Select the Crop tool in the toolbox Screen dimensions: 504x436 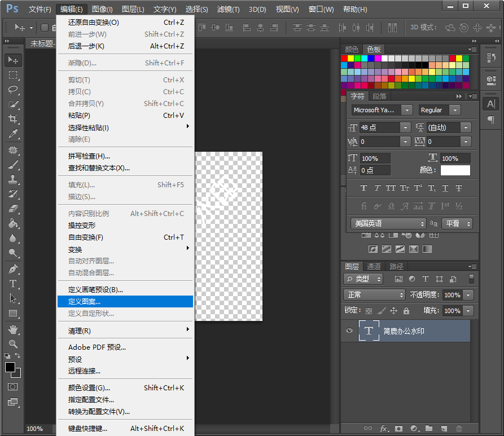tap(13, 119)
